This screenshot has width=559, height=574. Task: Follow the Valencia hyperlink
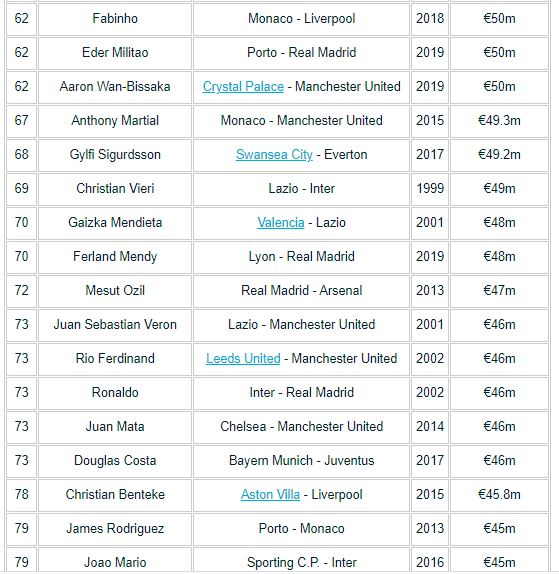click(x=281, y=223)
